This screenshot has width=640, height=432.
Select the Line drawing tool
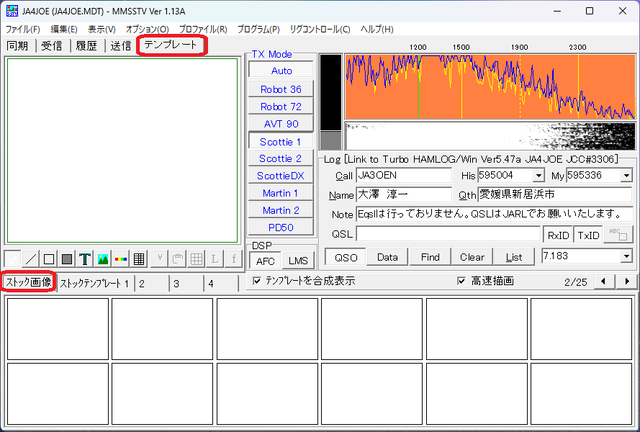[31, 258]
